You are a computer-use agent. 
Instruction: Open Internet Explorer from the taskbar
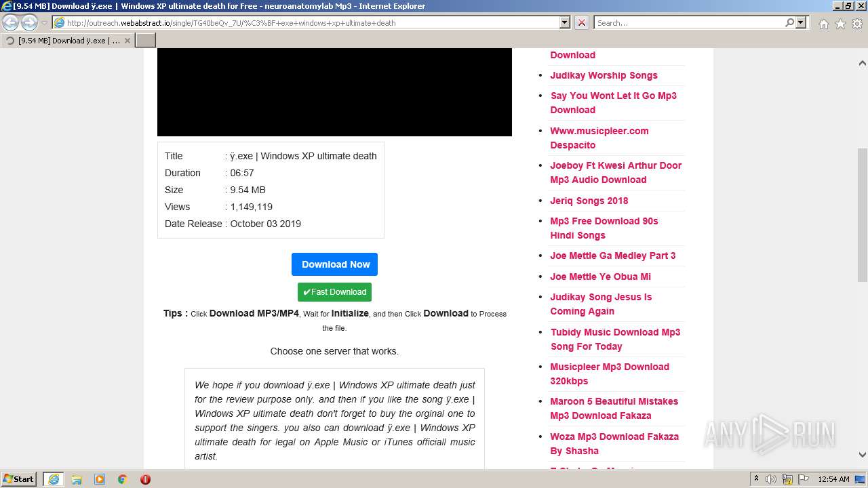[53, 479]
